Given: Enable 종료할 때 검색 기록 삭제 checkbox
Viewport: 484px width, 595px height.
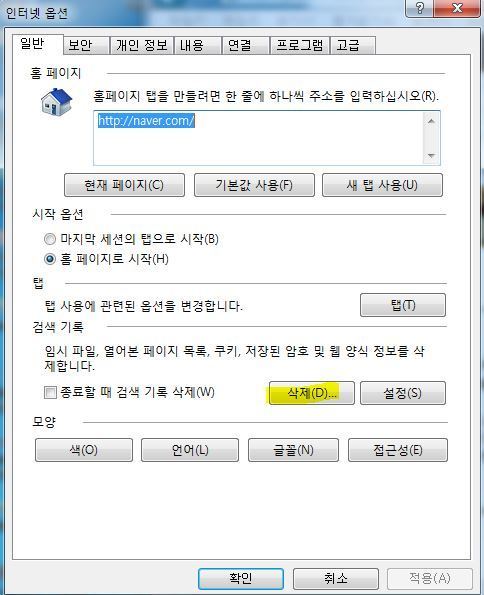Looking at the screenshot, I should (50, 392).
